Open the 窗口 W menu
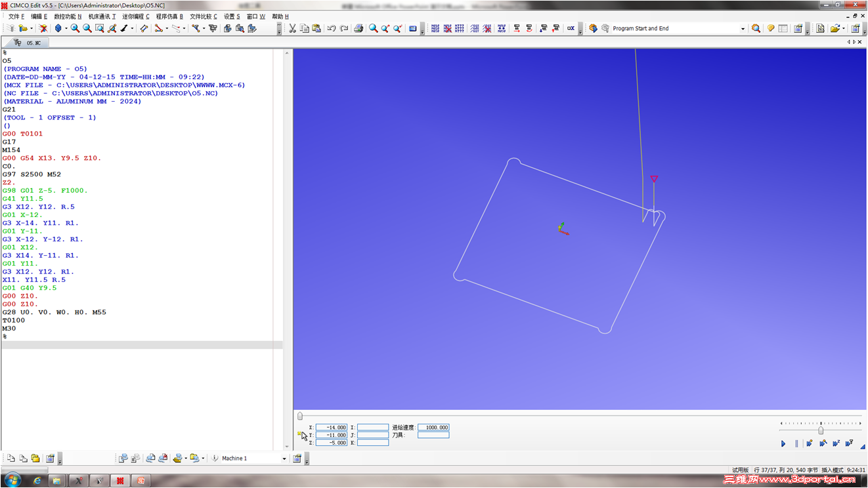868x488 pixels. (x=256, y=16)
